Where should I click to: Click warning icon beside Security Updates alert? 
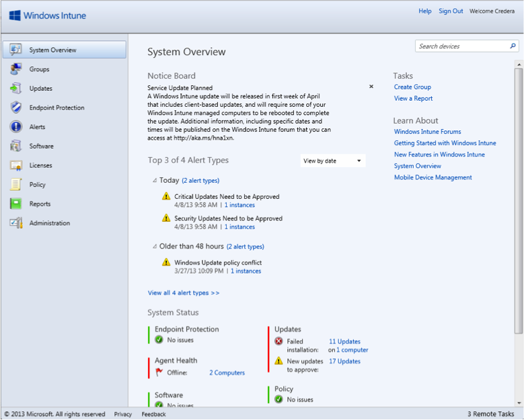166,218
